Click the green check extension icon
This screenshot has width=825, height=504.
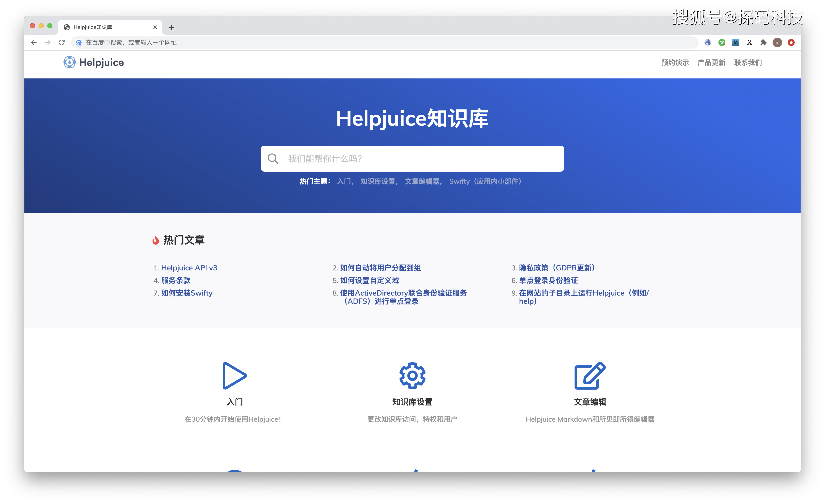click(x=721, y=42)
